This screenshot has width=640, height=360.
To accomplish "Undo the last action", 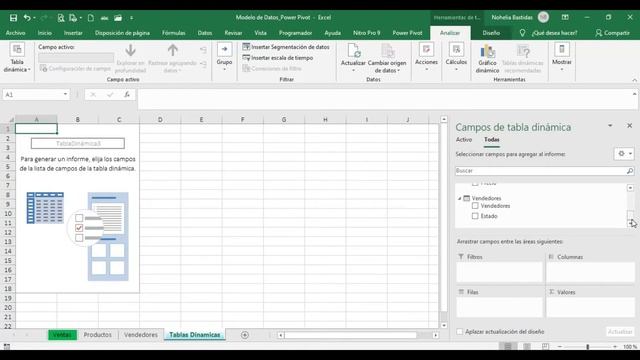I will point(27,18).
